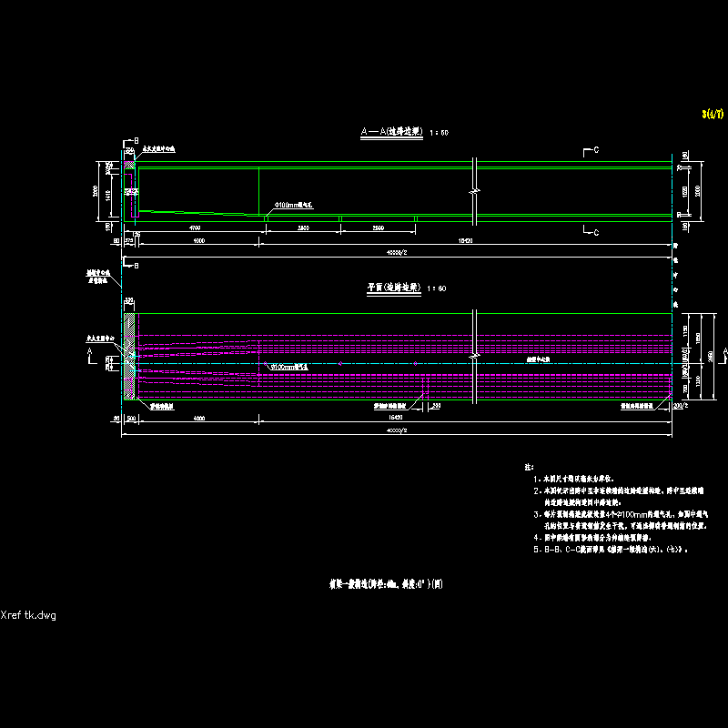Select the 4000 dimension under plan view

coord(198,419)
